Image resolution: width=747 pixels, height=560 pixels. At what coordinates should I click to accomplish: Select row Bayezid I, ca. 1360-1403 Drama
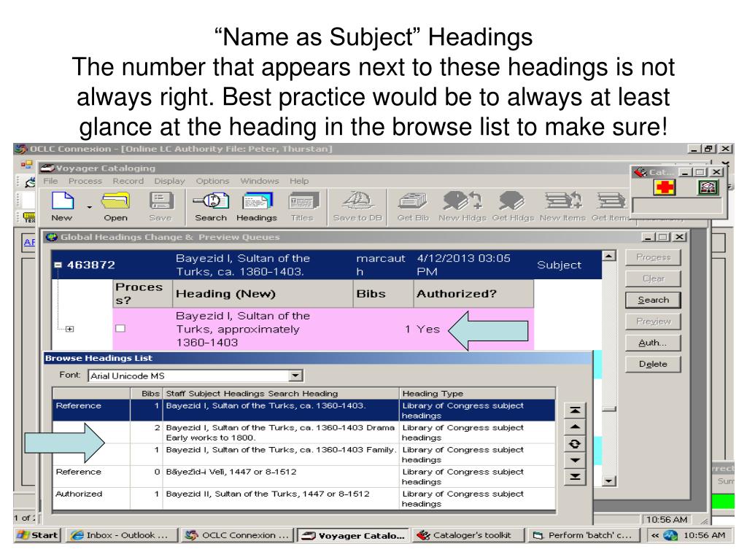pos(304,432)
